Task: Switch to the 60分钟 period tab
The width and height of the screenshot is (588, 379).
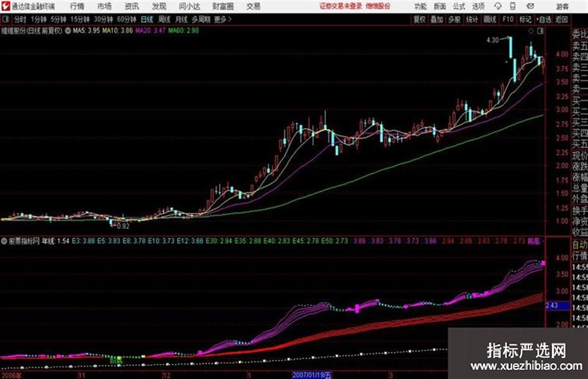Action: click(x=127, y=19)
